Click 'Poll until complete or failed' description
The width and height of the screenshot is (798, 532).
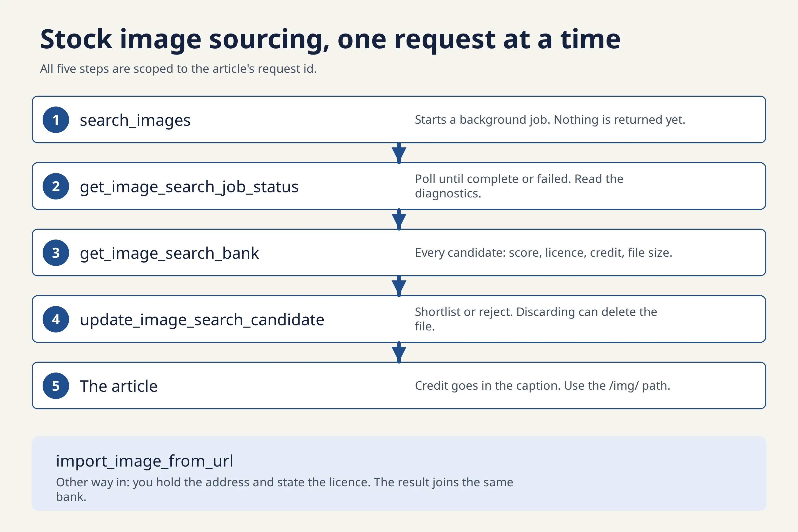(x=519, y=186)
